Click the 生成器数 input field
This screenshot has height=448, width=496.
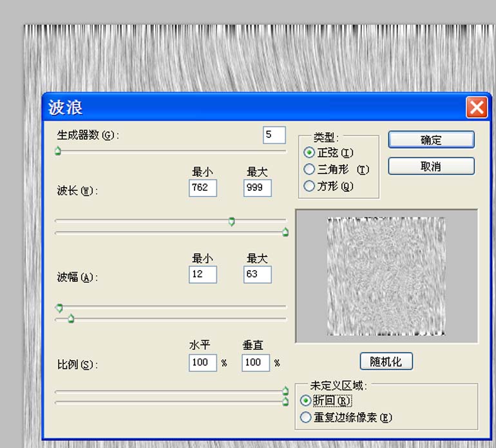274,135
